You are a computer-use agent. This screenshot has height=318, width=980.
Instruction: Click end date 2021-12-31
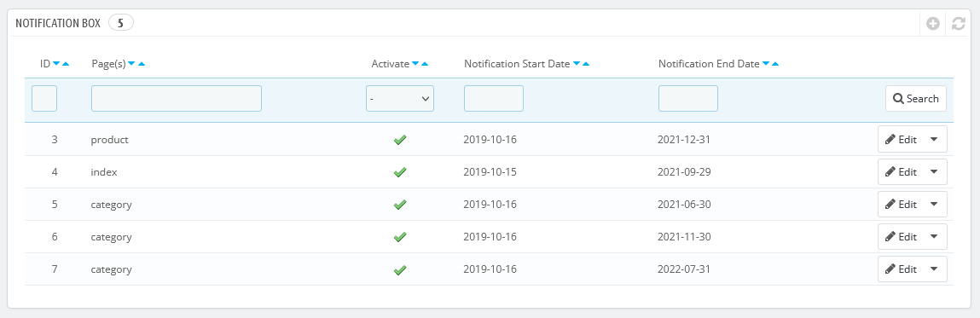click(x=684, y=140)
